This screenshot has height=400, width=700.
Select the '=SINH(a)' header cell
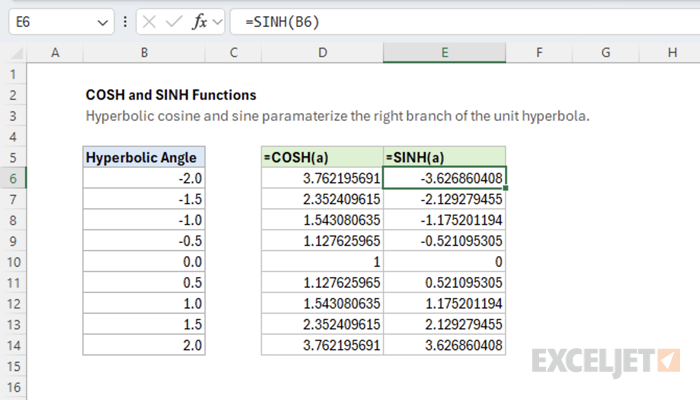pyautogui.click(x=445, y=158)
